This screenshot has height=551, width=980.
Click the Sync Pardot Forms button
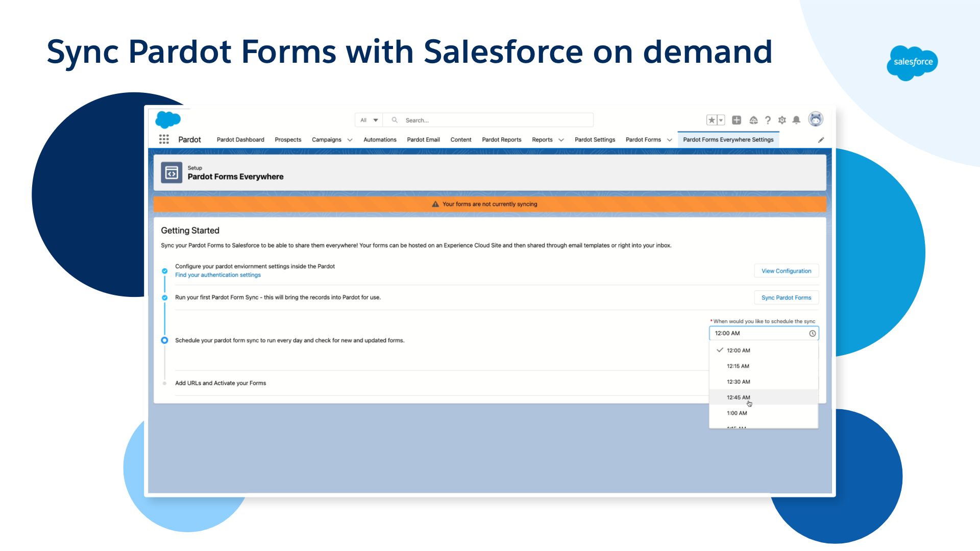pyautogui.click(x=786, y=297)
